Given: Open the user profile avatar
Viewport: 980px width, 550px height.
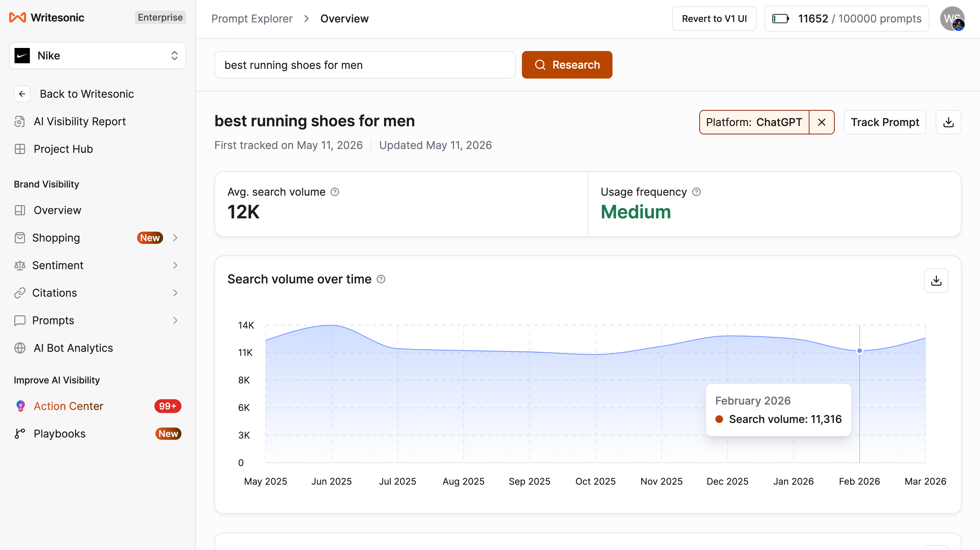Looking at the screenshot, I should point(952,19).
